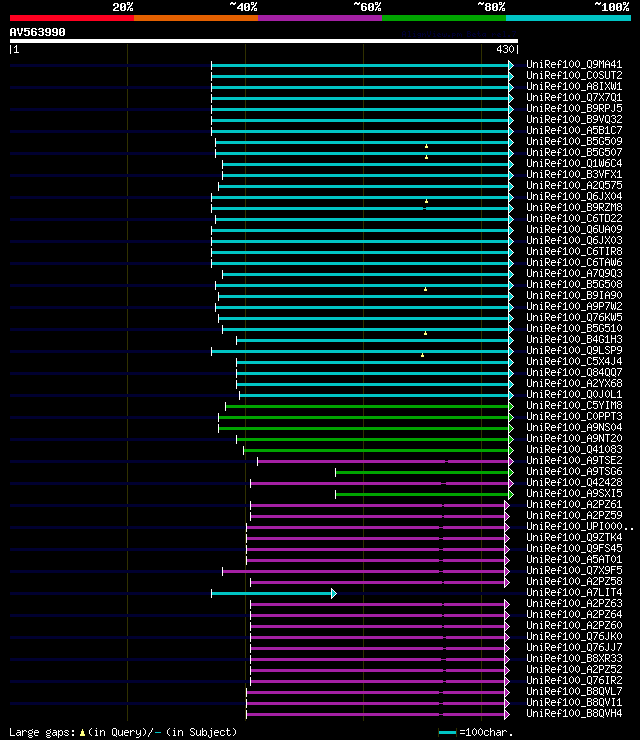Click the green A9TSG6 alignment bar
640x740 pixels.
click(422, 472)
